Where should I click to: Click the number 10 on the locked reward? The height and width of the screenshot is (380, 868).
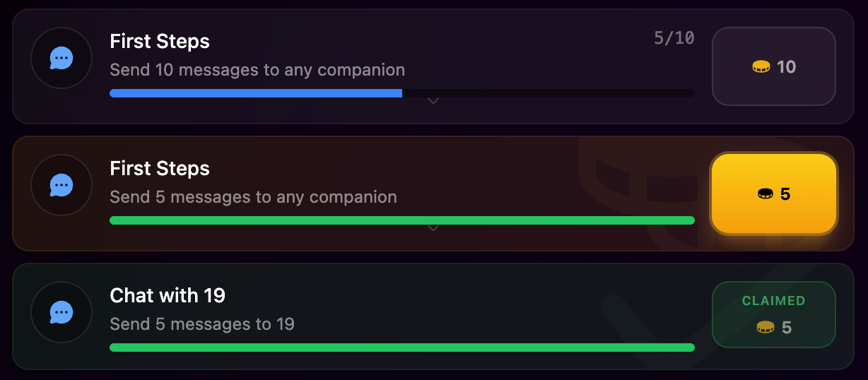(x=786, y=67)
